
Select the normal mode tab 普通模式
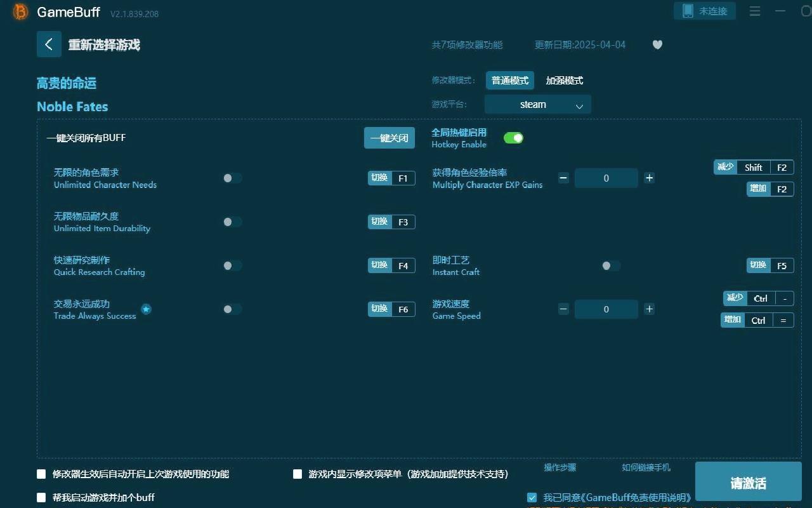click(x=510, y=81)
